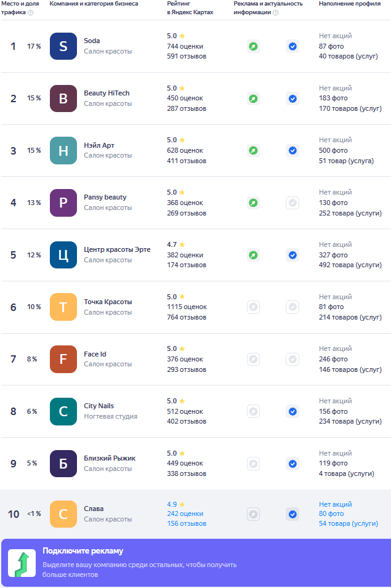
Task: Click the grey advertising icon for Точка Красоты
Action: tap(253, 307)
